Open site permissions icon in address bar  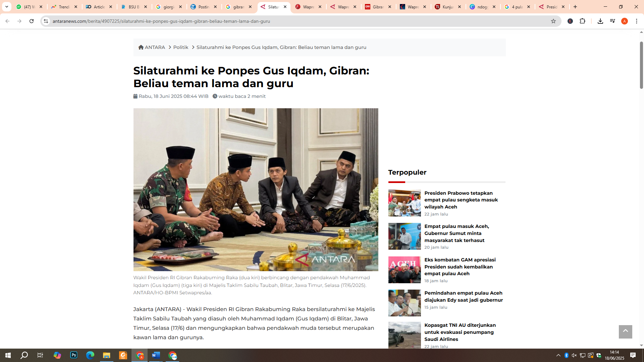click(46, 21)
